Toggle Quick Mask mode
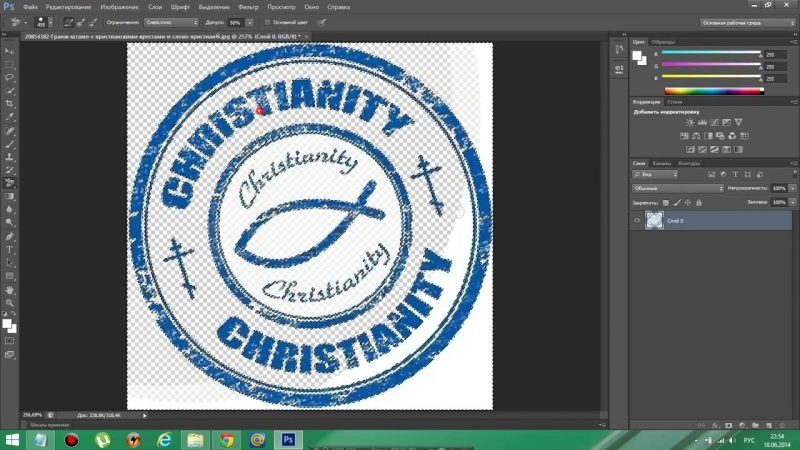Image resolution: width=800 pixels, height=450 pixels. 10,341
